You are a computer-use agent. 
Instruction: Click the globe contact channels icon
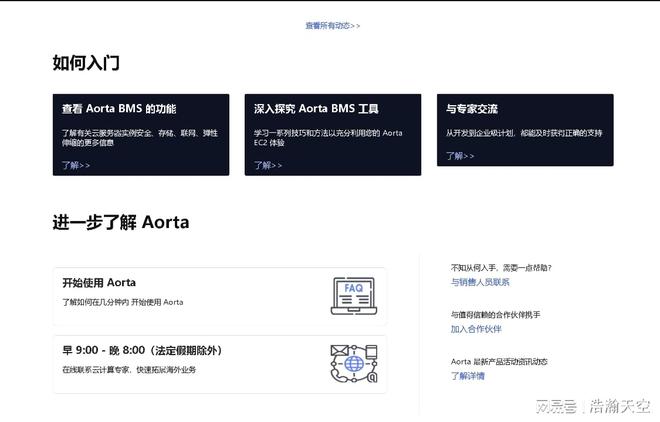[x=354, y=364]
